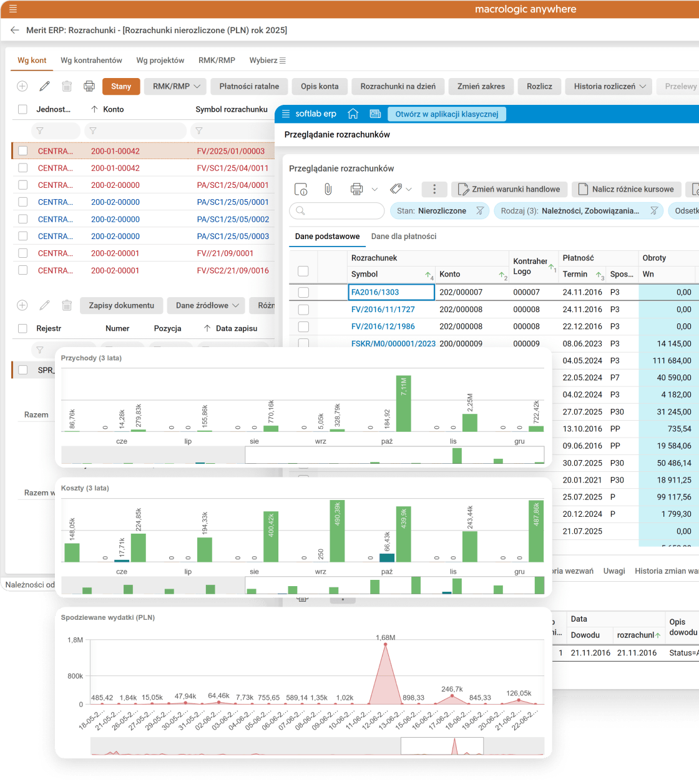The height and width of the screenshot is (784, 699).
Task: Click the pencil edit icon in top toolbar
Action: 44,86
